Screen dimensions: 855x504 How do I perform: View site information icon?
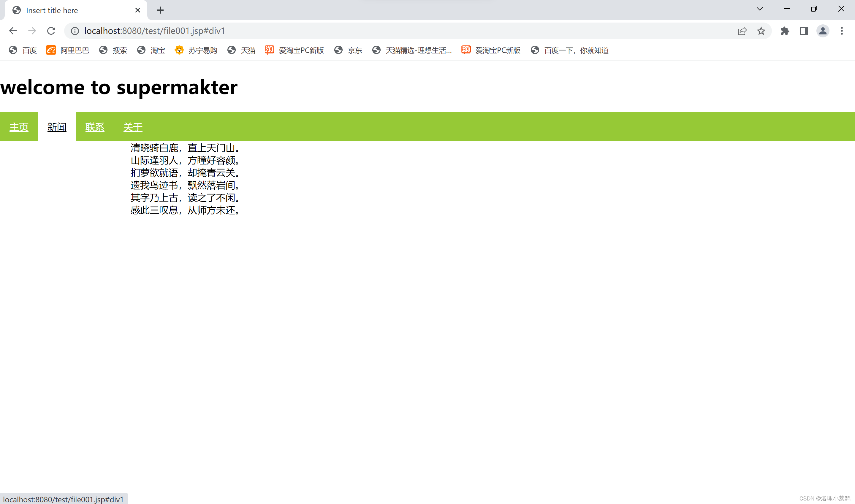75,31
